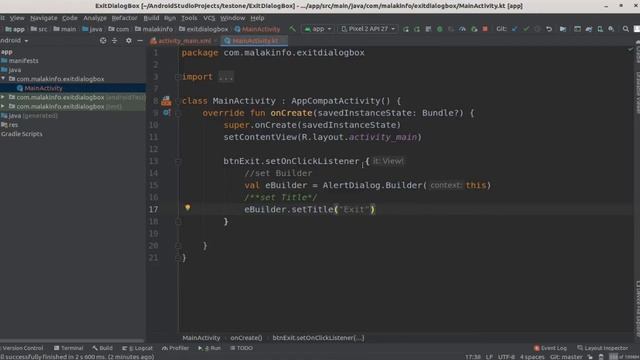Open the Version Control tool window
Viewport: 640px width, 360px height.
(x=22, y=348)
